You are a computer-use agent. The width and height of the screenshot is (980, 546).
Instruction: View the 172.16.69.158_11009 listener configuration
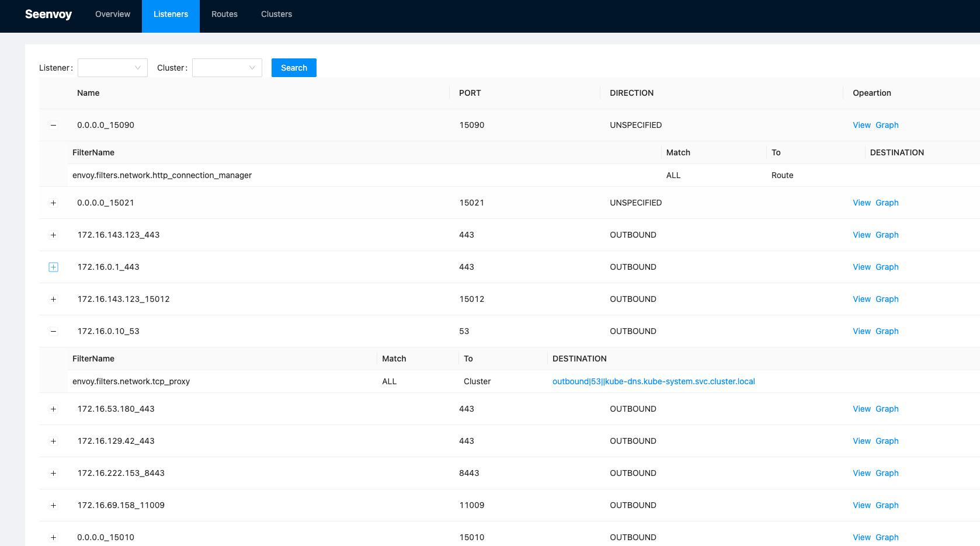pos(861,505)
